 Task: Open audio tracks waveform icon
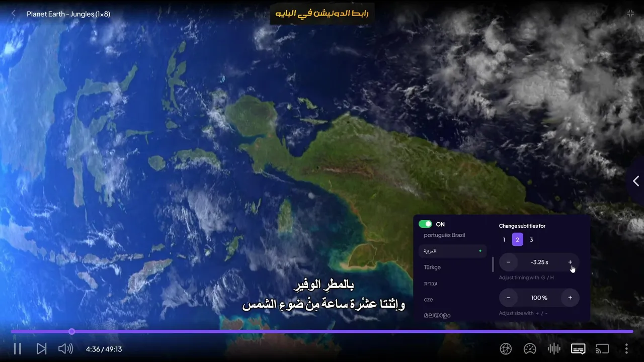pos(554,348)
